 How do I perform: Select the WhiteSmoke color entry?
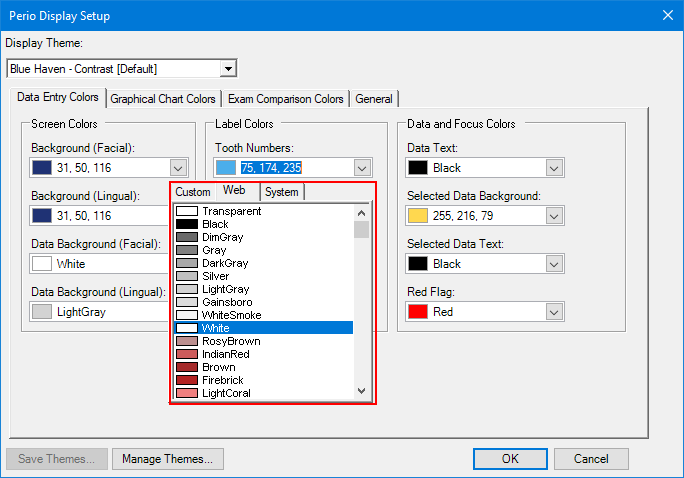pos(231,315)
